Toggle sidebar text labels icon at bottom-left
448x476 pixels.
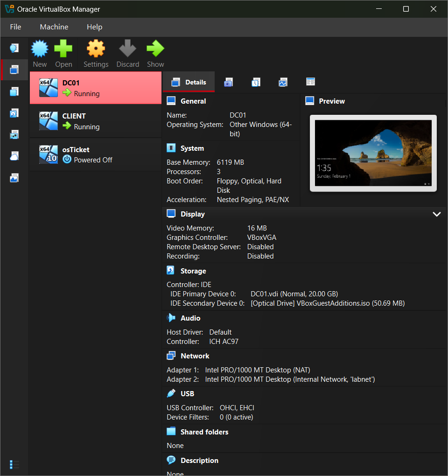(14, 464)
